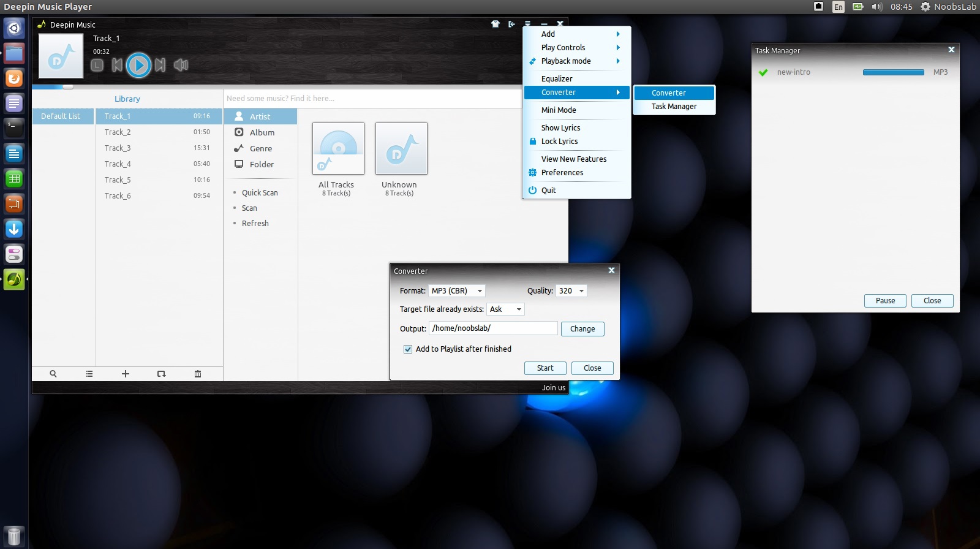Skip to the previous track
Viewport: 980px width, 549px height.
(x=117, y=65)
